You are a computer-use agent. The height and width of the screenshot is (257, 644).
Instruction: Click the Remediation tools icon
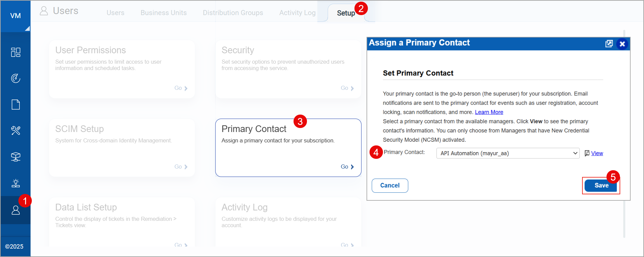(15, 130)
